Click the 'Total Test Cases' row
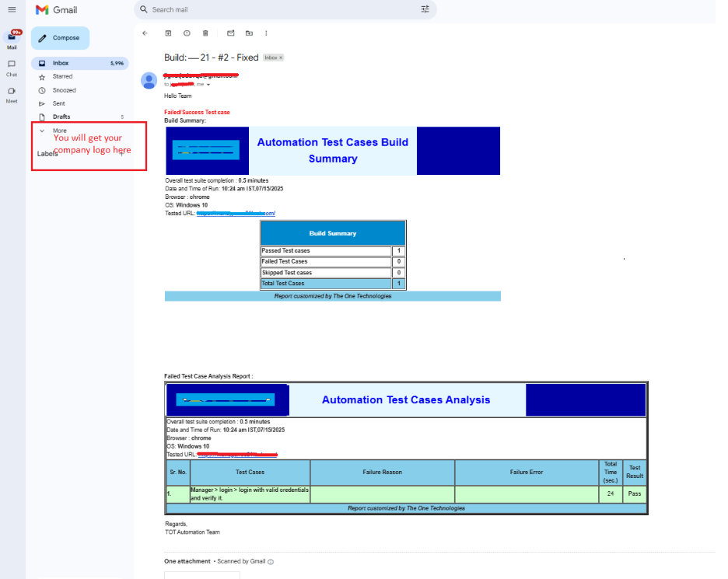The image size is (728, 579). coord(333,284)
